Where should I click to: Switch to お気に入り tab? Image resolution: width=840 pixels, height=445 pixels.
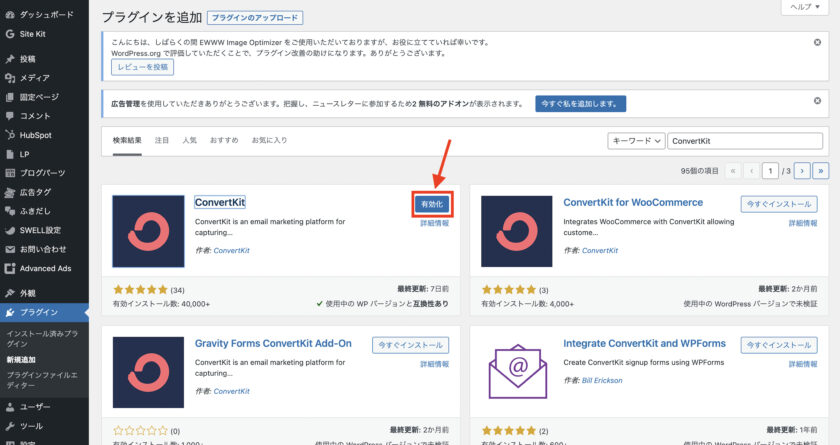(x=269, y=140)
